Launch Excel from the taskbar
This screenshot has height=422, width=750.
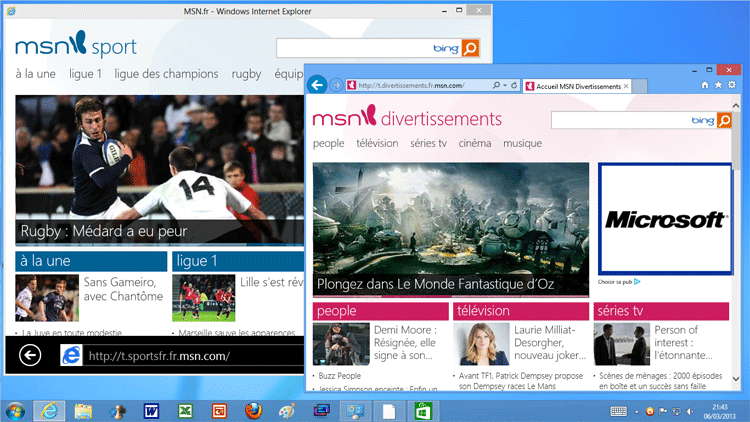click(x=185, y=411)
